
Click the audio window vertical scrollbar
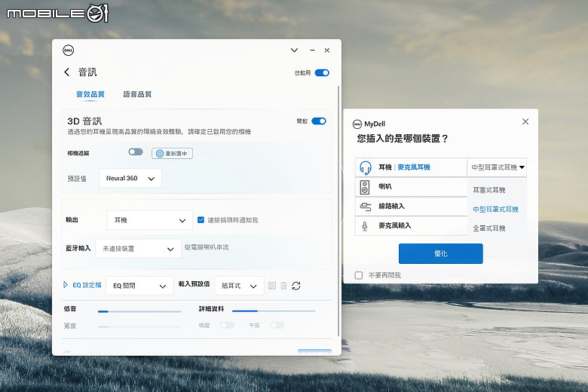click(338, 211)
